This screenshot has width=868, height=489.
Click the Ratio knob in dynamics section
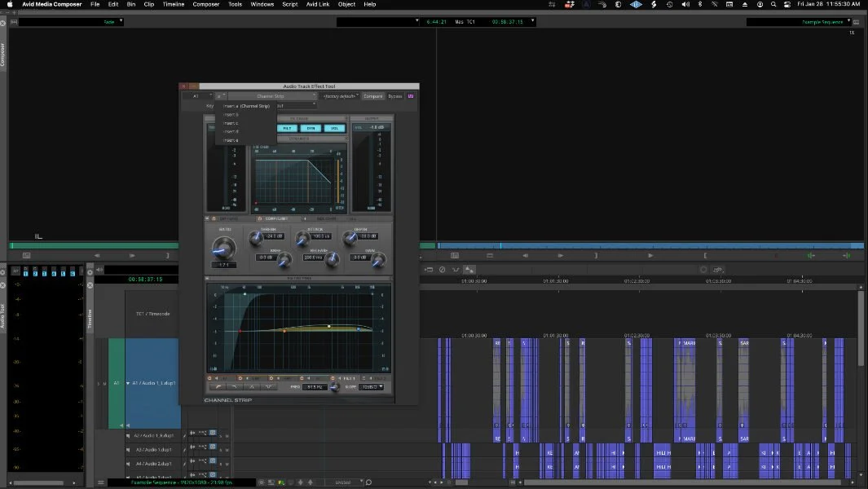223,248
